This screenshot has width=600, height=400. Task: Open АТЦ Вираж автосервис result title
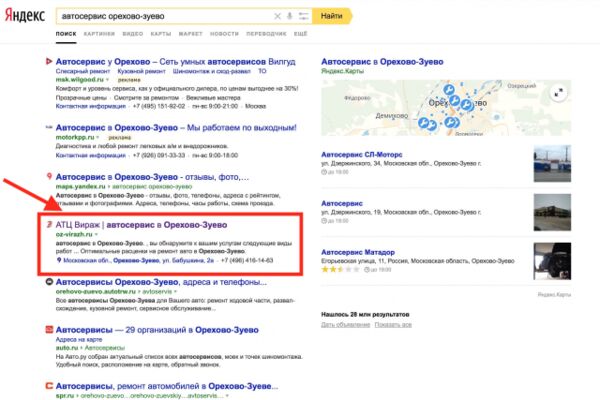[141, 225]
